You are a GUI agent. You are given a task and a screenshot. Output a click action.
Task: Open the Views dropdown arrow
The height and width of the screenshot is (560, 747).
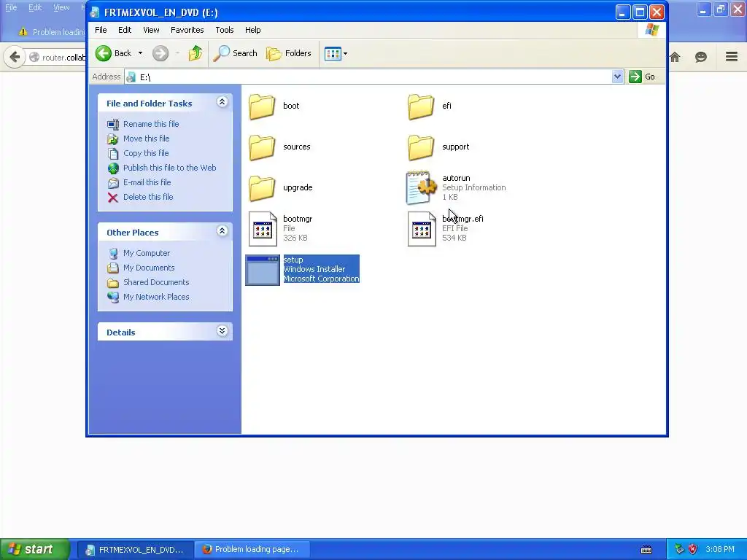[x=345, y=53]
